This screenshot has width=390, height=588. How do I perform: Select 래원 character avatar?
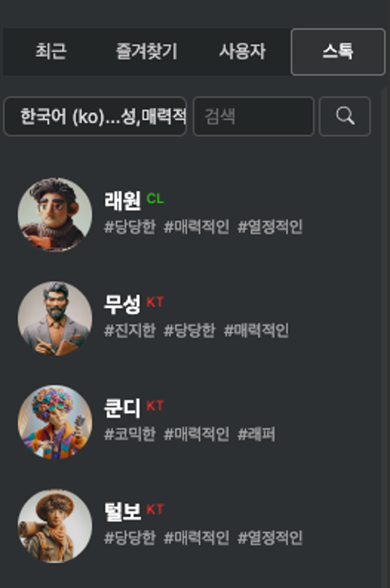point(55,215)
